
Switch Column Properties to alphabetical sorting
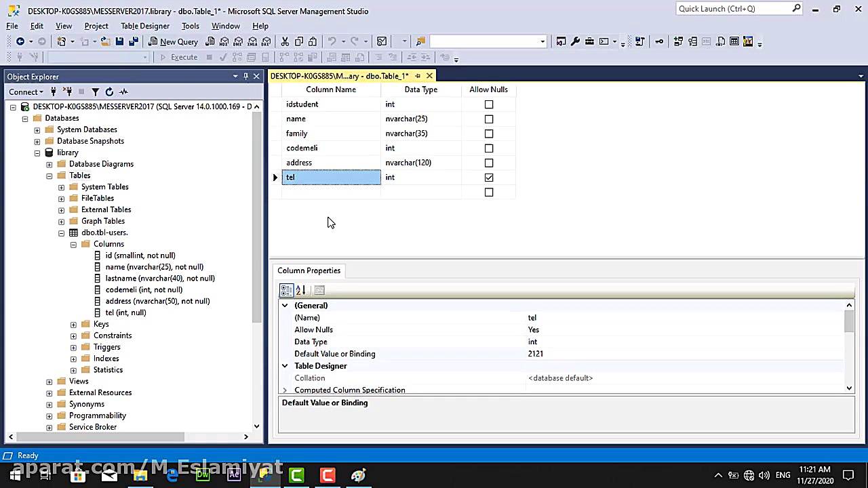tap(301, 290)
